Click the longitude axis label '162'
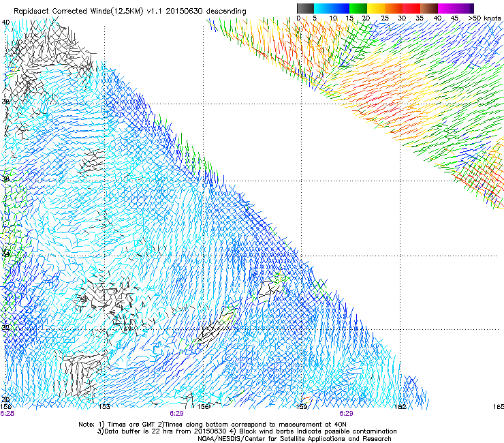Viewport: 504px width, 443px height. tap(400, 407)
